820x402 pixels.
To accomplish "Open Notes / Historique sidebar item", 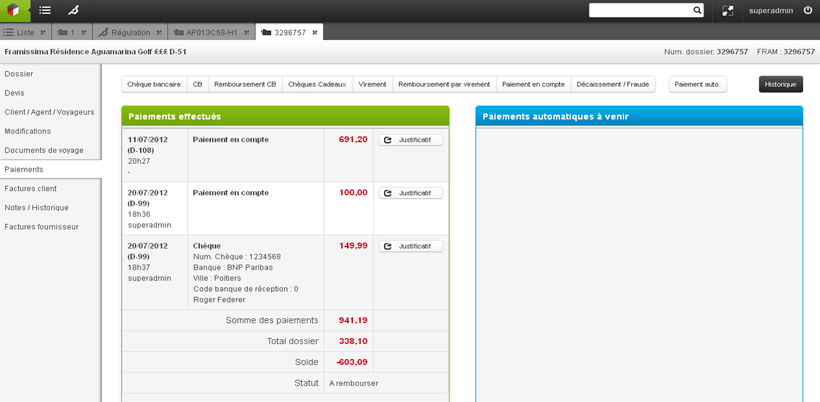I will [x=37, y=207].
